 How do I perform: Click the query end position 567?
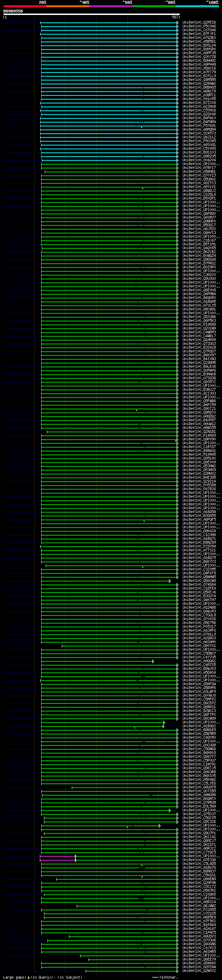175,17
